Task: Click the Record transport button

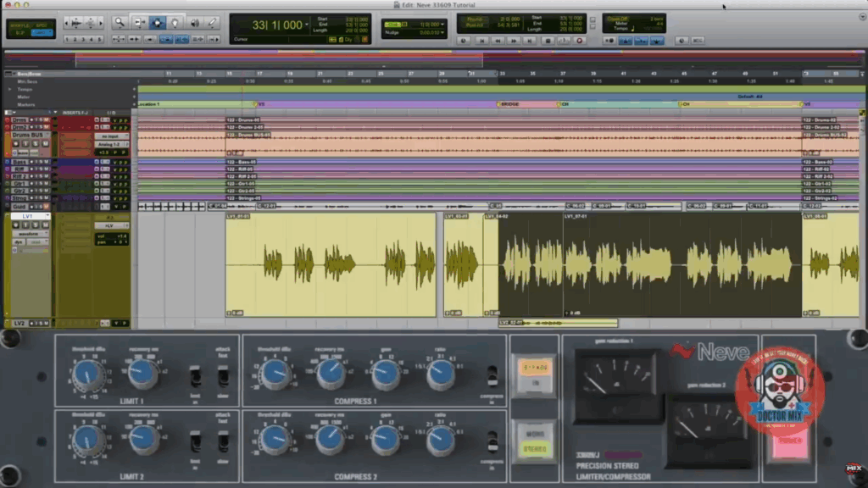Action: click(580, 41)
